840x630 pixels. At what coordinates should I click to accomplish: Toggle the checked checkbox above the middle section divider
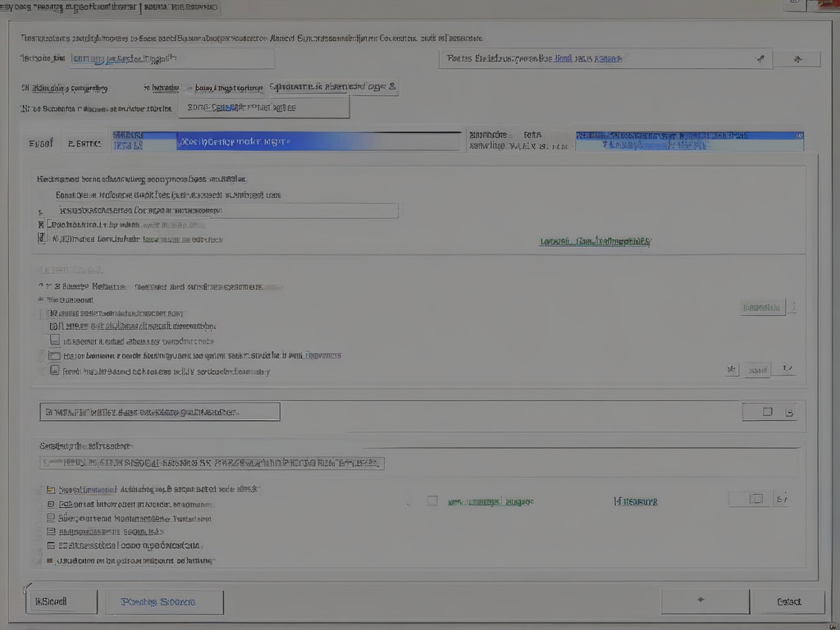point(43,239)
